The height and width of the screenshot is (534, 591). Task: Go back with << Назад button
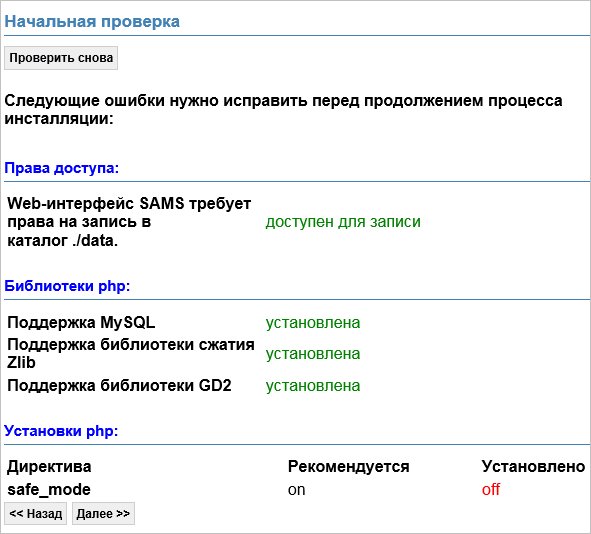click(x=35, y=513)
